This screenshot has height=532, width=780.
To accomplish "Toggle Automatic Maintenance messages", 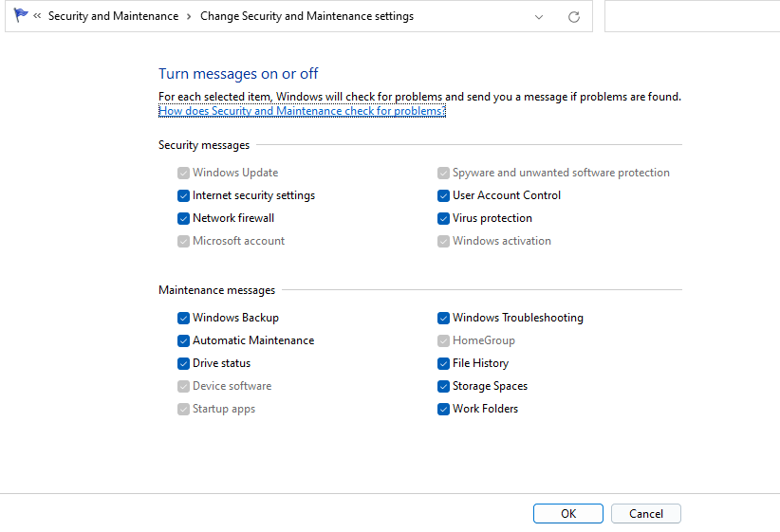I will pyautogui.click(x=184, y=340).
